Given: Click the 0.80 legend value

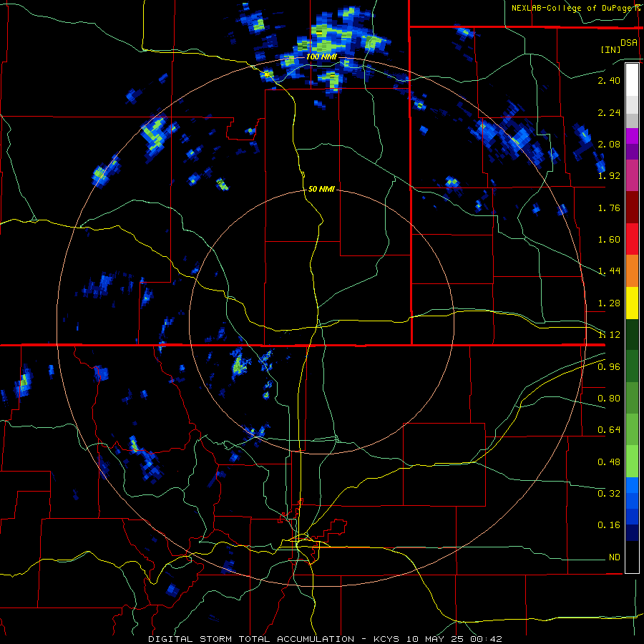Looking at the screenshot, I should coord(609,399).
